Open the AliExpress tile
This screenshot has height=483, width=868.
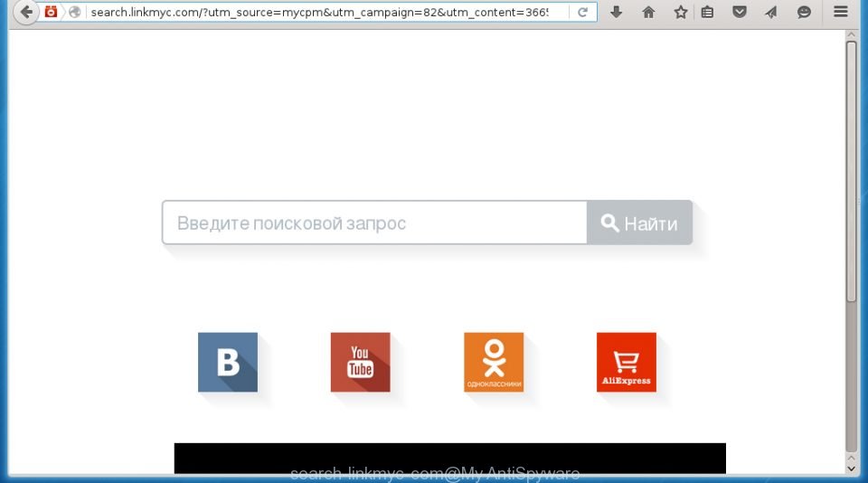(x=626, y=362)
